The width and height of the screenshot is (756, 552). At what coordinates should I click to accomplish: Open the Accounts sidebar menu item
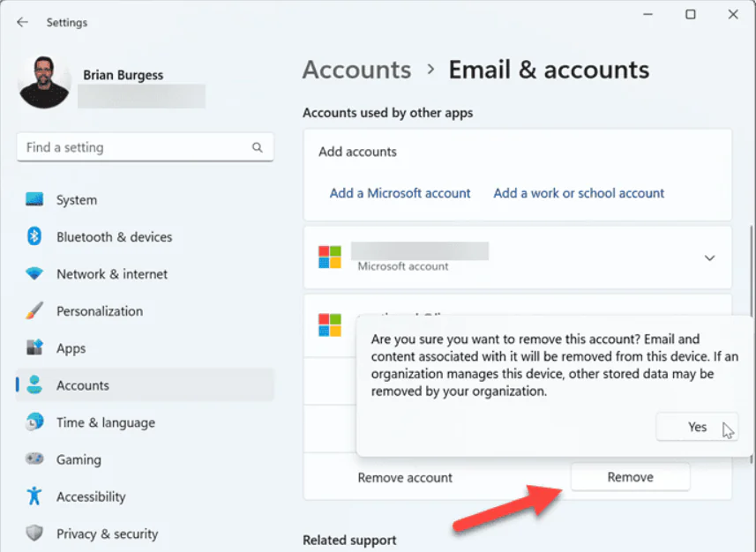pos(83,385)
